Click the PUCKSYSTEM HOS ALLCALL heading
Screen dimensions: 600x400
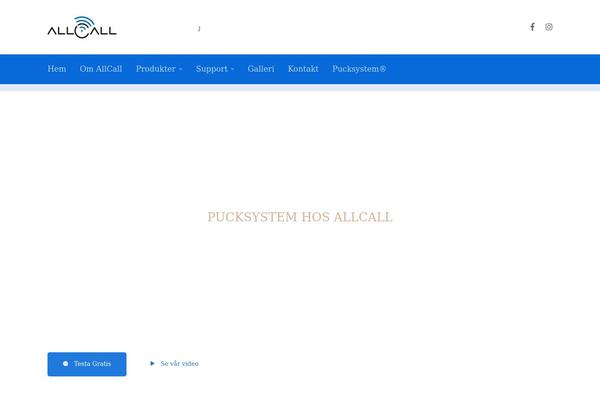[x=300, y=217]
